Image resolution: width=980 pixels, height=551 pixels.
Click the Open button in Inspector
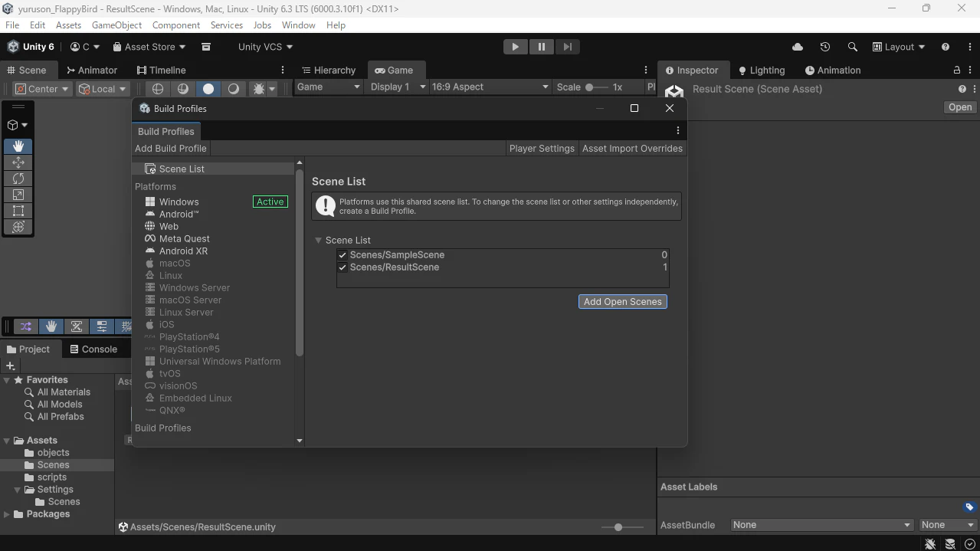pyautogui.click(x=959, y=107)
